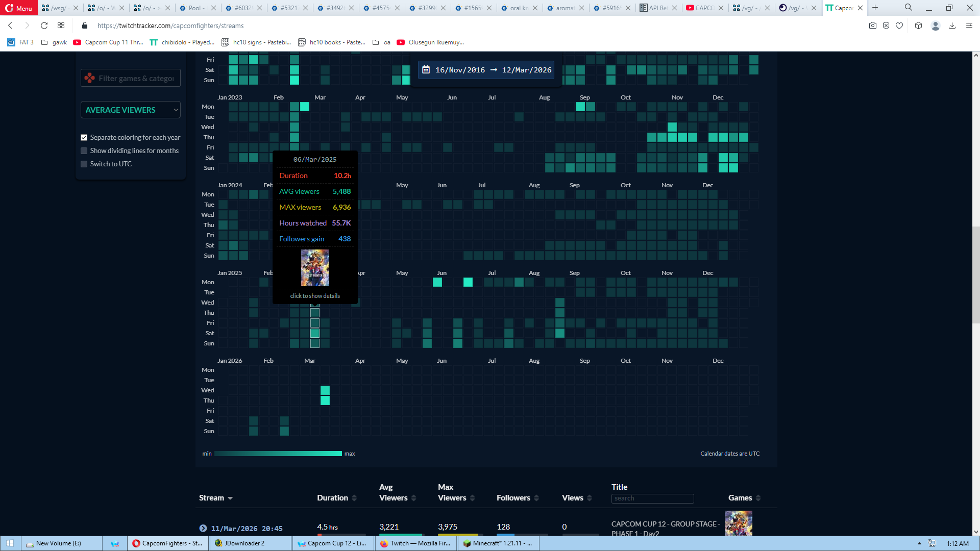Open Windows Start button
This screenshot has width=980, height=551.
click(10, 543)
